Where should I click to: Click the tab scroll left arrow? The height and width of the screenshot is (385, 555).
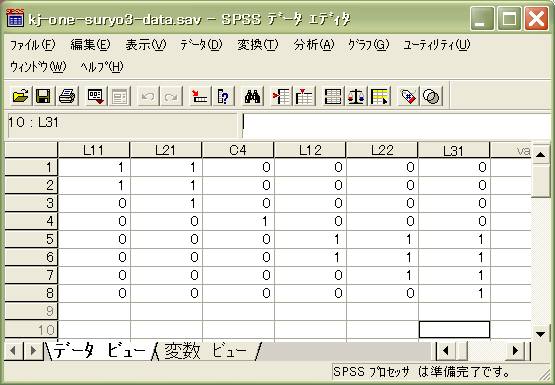click(x=13, y=351)
